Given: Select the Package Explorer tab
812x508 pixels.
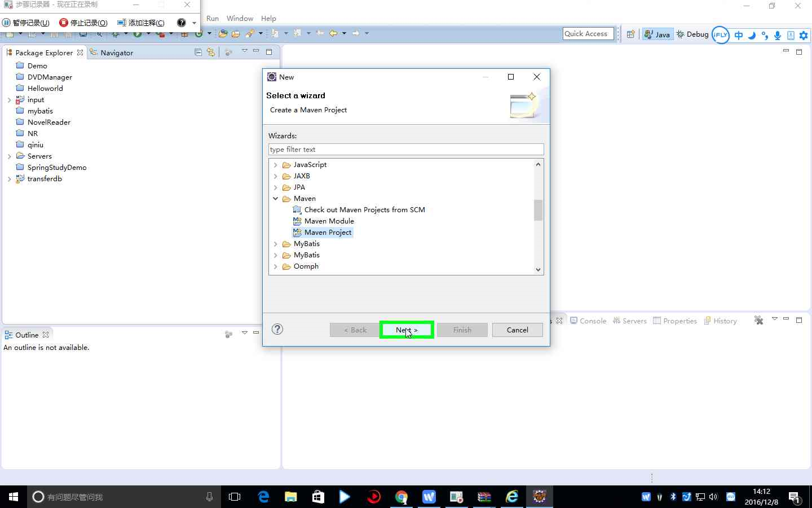Looking at the screenshot, I should (x=45, y=52).
